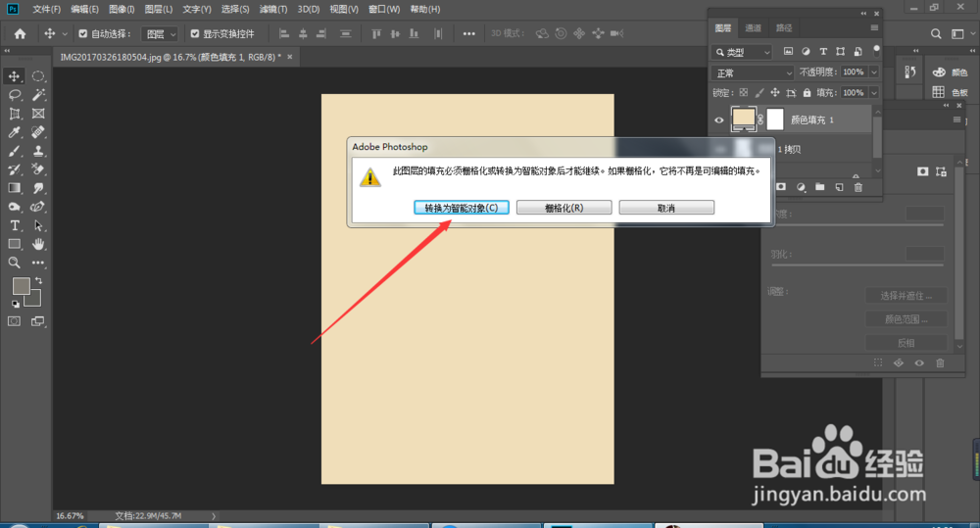Viewport: 980px width, 528px height.
Task: Select the Dodge tool
Action: 14,207
